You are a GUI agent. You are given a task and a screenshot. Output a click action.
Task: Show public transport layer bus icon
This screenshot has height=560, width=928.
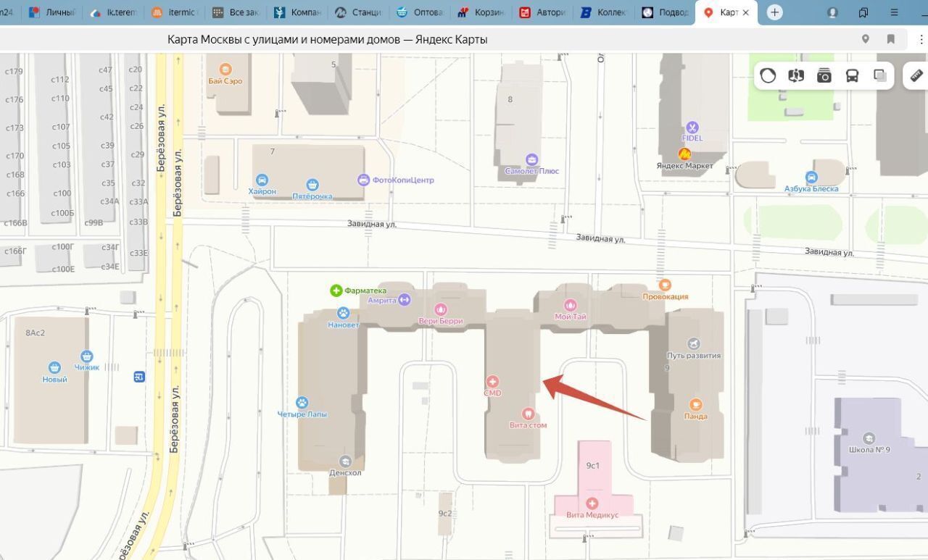(x=853, y=75)
